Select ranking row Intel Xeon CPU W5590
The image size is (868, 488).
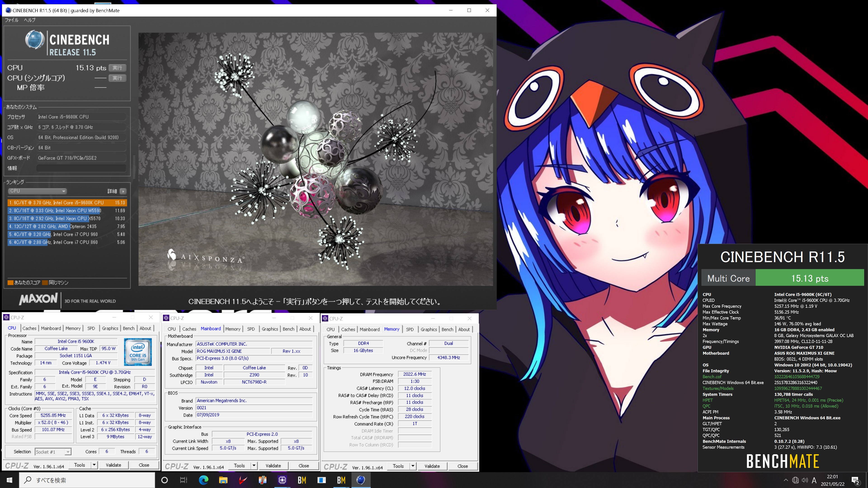[67, 211]
